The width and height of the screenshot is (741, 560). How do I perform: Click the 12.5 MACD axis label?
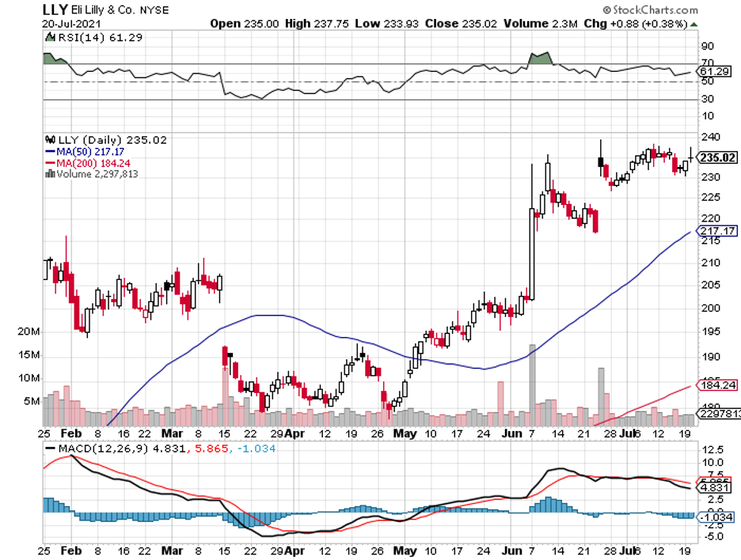713,449
